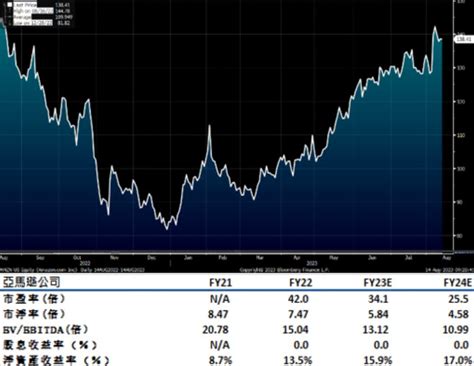Click the Oct label on time axis
The image size is (474, 366).
(x=77, y=258)
